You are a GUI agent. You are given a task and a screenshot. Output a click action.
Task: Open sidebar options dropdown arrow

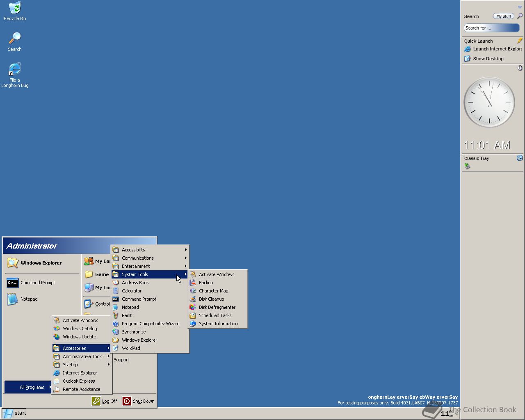[520, 7]
